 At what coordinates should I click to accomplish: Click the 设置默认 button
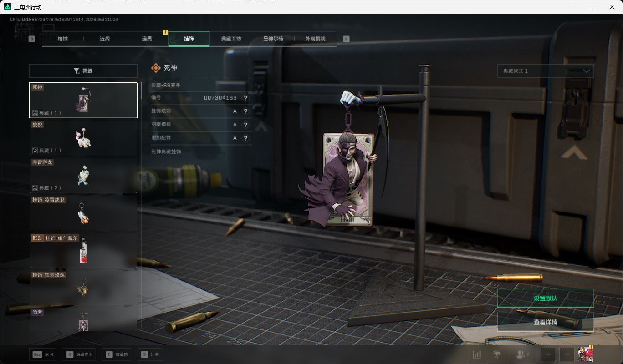[x=546, y=298]
